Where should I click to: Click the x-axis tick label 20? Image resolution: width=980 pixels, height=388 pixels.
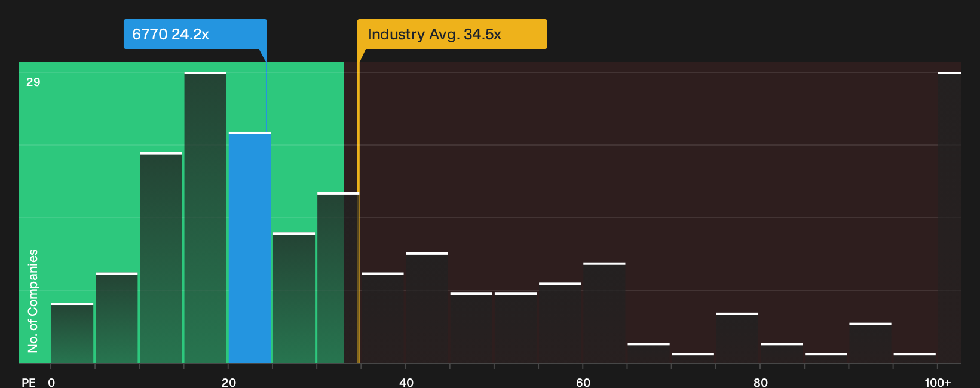pyautogui.click(x=229, y=382)
